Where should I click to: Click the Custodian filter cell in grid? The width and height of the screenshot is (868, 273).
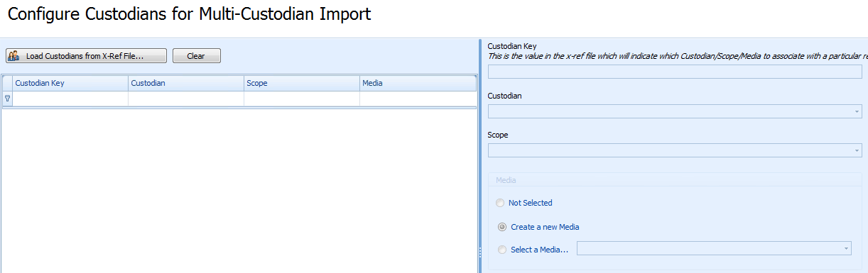186,99
